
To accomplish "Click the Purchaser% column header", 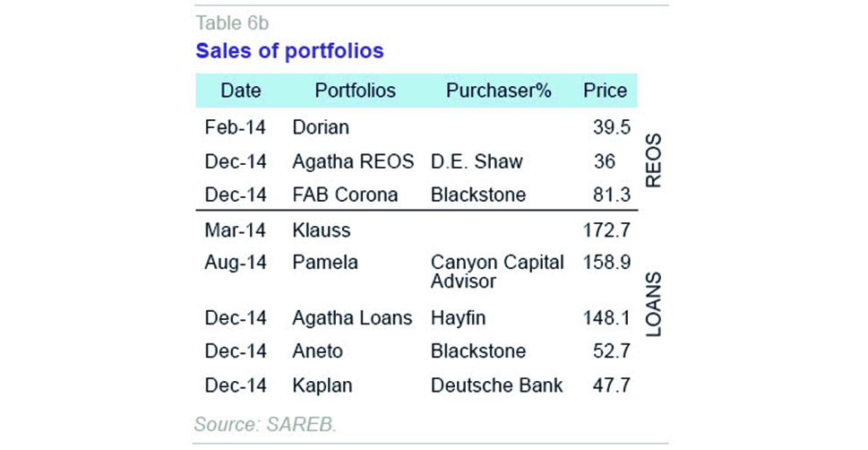I will click(x=498, y=91).
